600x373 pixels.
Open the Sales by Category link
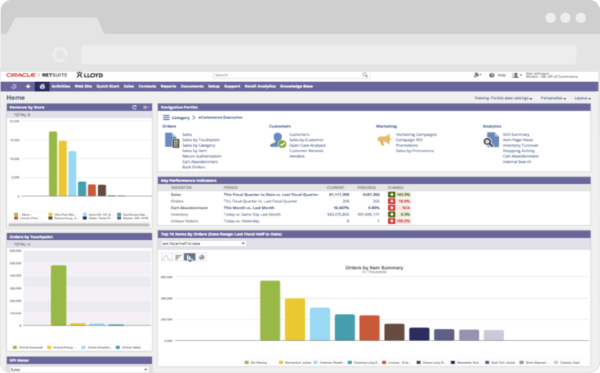[199, 145]
